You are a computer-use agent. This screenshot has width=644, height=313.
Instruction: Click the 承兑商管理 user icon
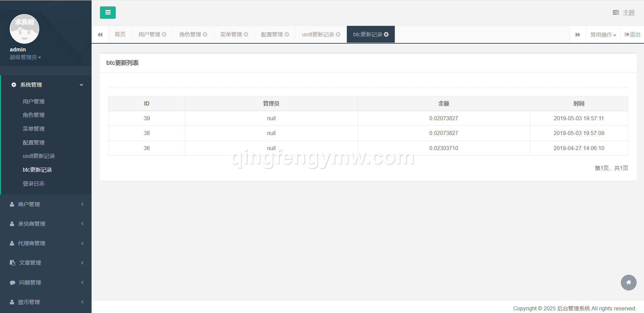click(x=12, y=224)
